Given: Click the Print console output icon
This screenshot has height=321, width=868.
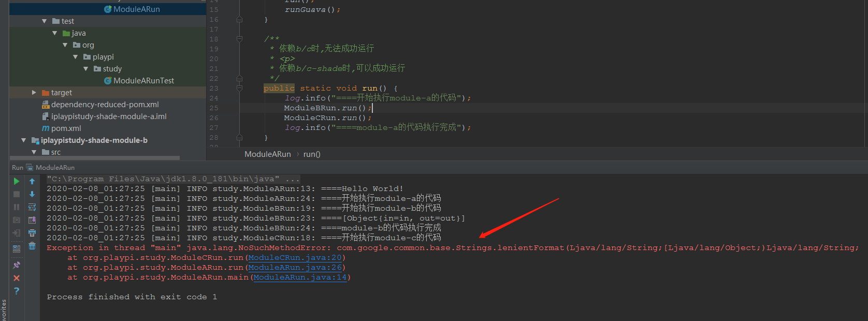Looking at the screenshot, I should (32, 233).
